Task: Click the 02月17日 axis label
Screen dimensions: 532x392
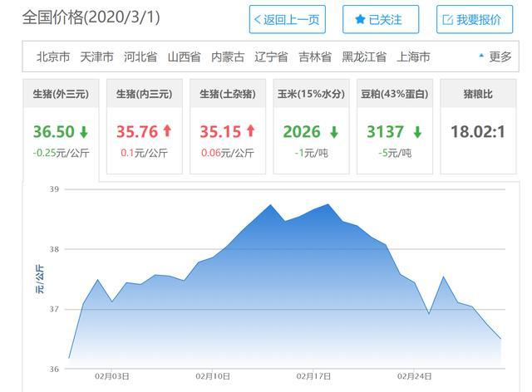Action: click(x=313, y=376)
